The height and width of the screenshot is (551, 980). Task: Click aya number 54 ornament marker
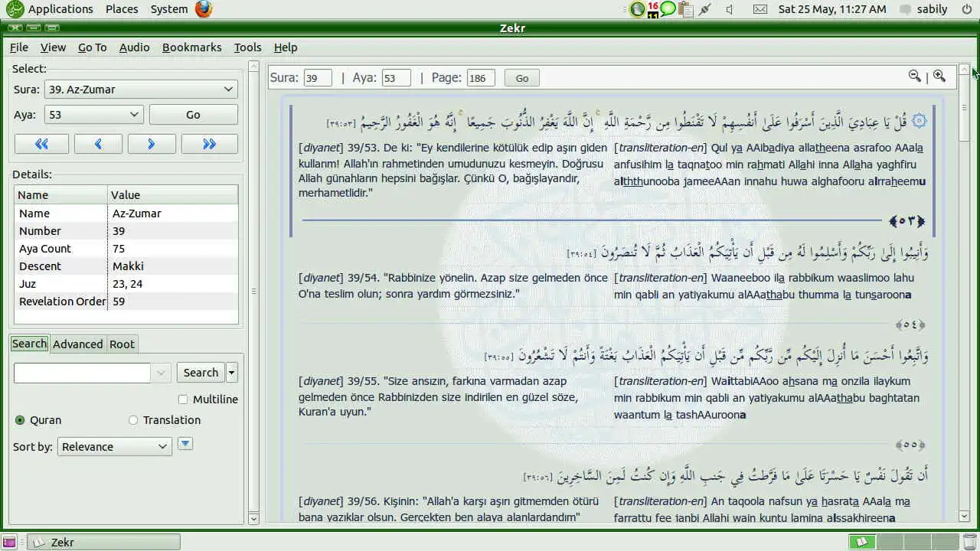pyautogui.click(x=910, y=324)
